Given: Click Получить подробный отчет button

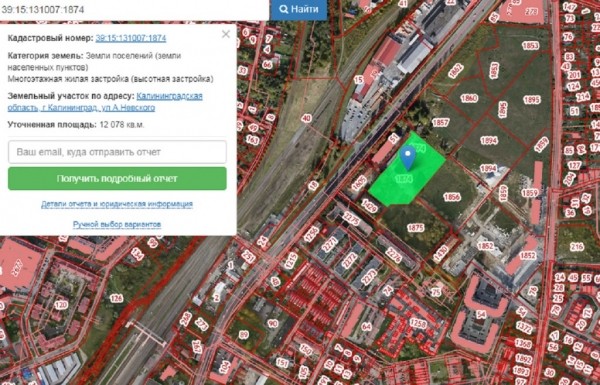Looking at the screenshot, I should tap(117, 179).
